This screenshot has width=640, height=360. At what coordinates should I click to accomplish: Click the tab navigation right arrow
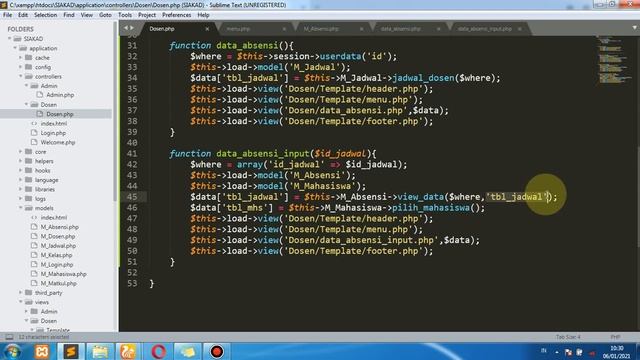131,28
